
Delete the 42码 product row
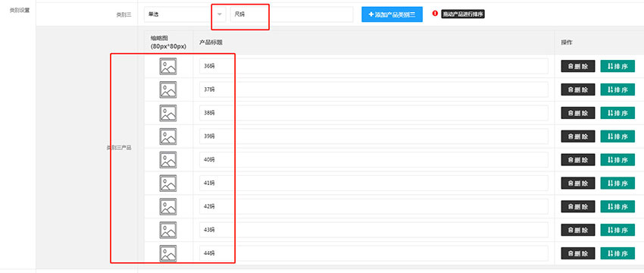click(578, 207)
